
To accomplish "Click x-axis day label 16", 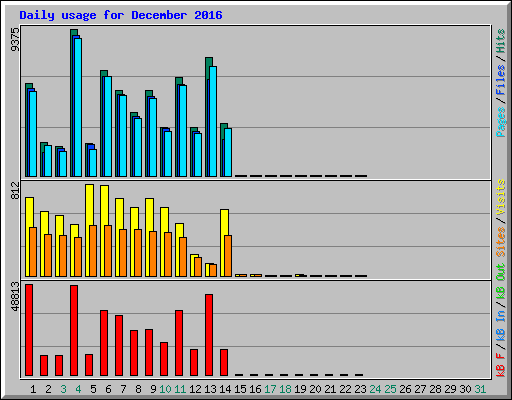I will click(255, 389).
